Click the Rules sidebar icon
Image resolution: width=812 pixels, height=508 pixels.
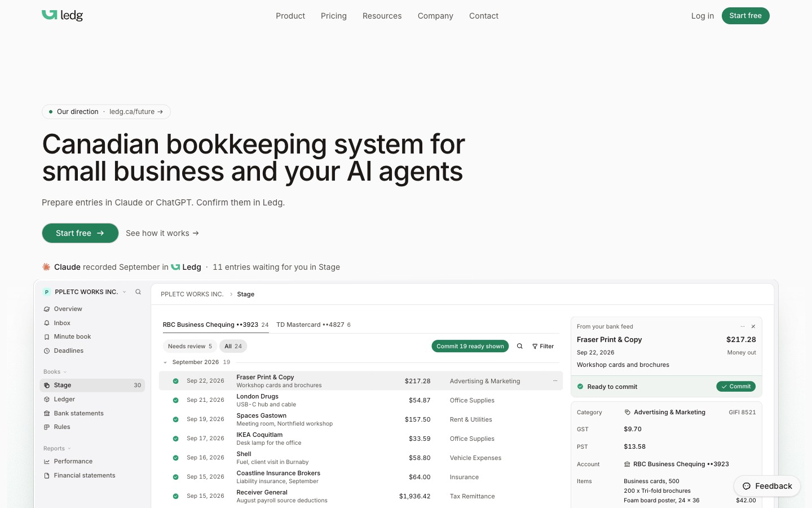click(x=47, y=427)
